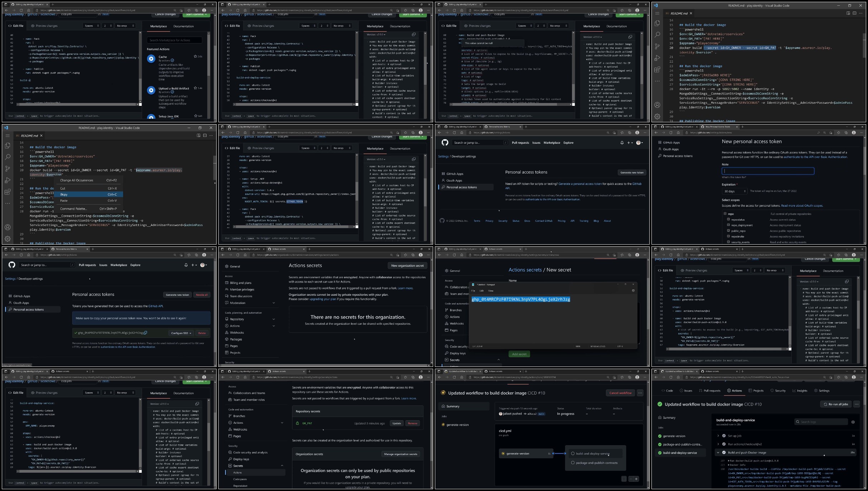The width and height of the screenshot is (868, 491).
Task: Open Notepad settings gear icon
Action: click(633, 291)
